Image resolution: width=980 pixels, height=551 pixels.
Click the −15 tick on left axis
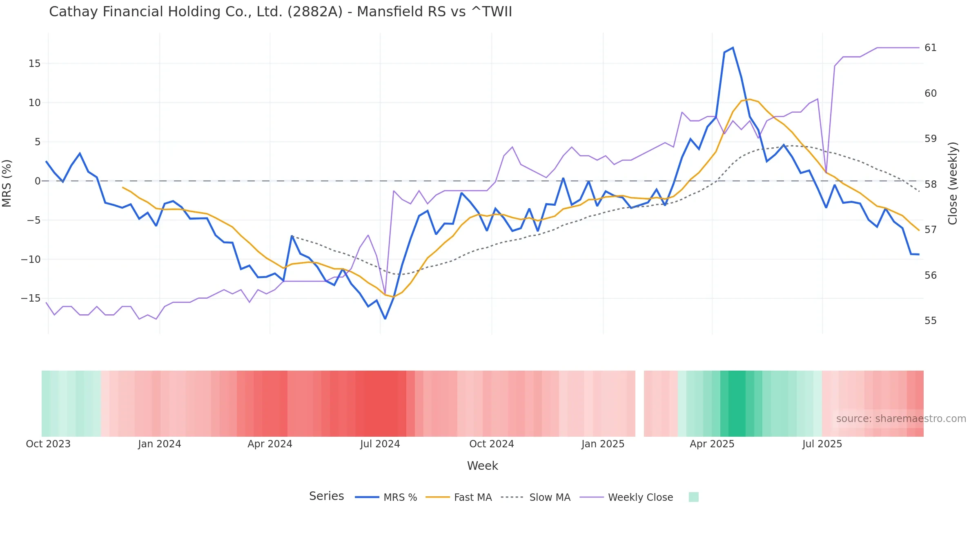pos(31,298)
